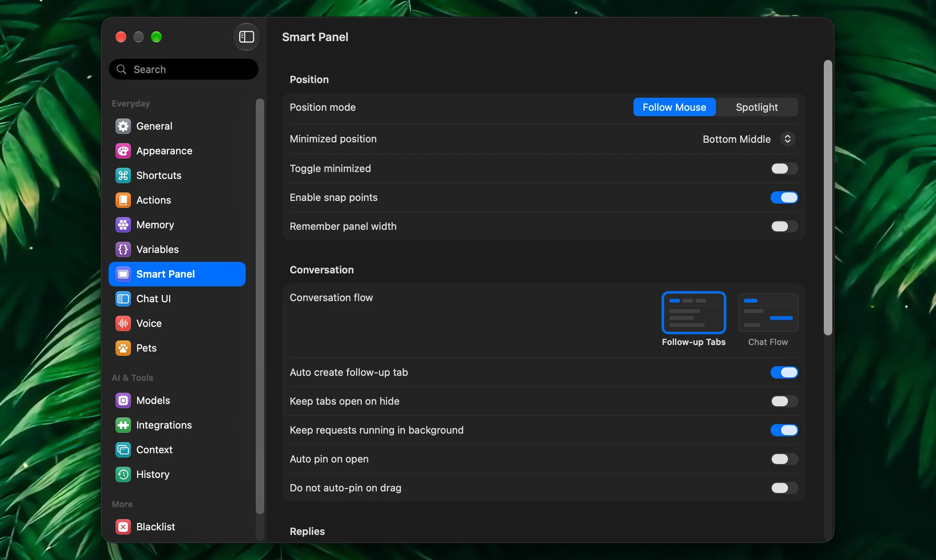The image size is (936, 560).
Task: Switch position mode to Spotlight
Action: 757,107
